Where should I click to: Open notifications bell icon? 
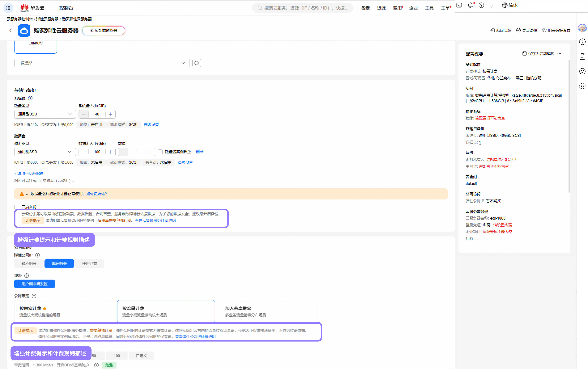click(470, 5)
